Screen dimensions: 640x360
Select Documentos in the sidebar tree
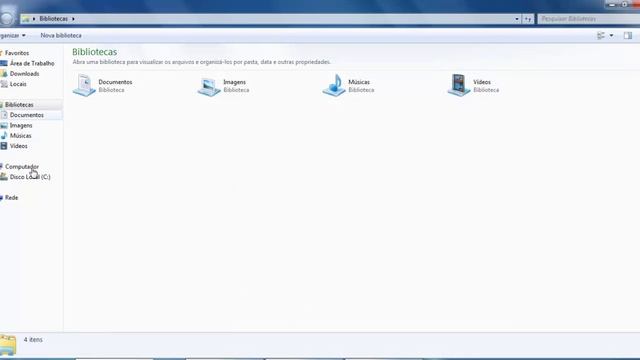point(27,115)
